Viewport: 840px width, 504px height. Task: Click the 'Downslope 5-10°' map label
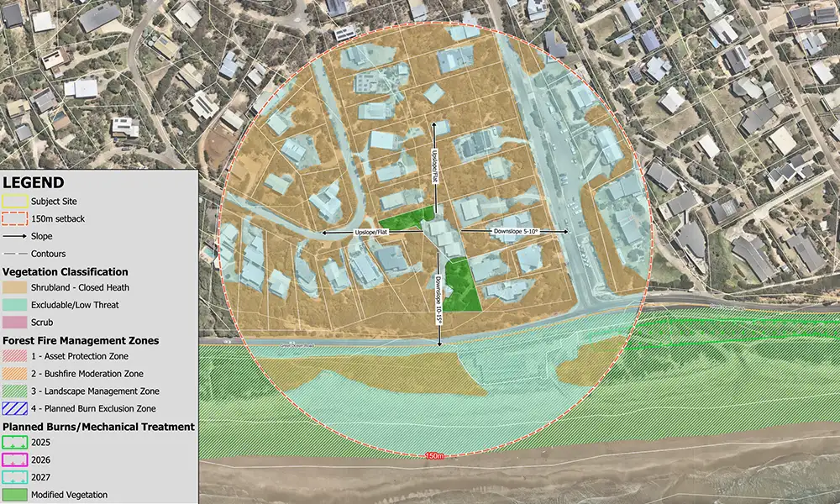[516, 231]
